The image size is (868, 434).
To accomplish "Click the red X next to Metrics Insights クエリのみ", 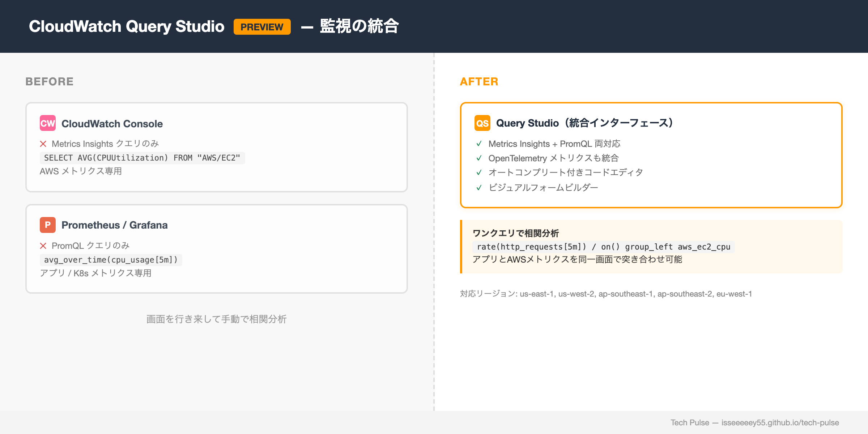I will coord(43,144).
